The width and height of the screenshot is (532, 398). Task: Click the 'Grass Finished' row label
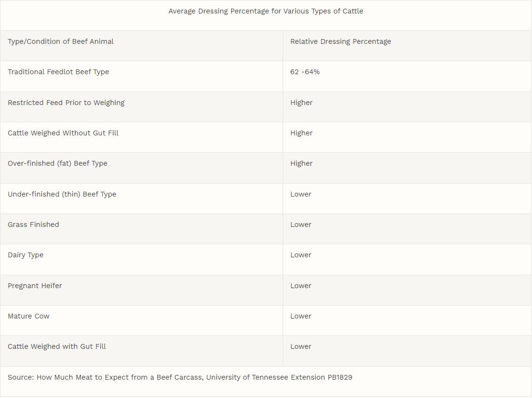point(33,225)
